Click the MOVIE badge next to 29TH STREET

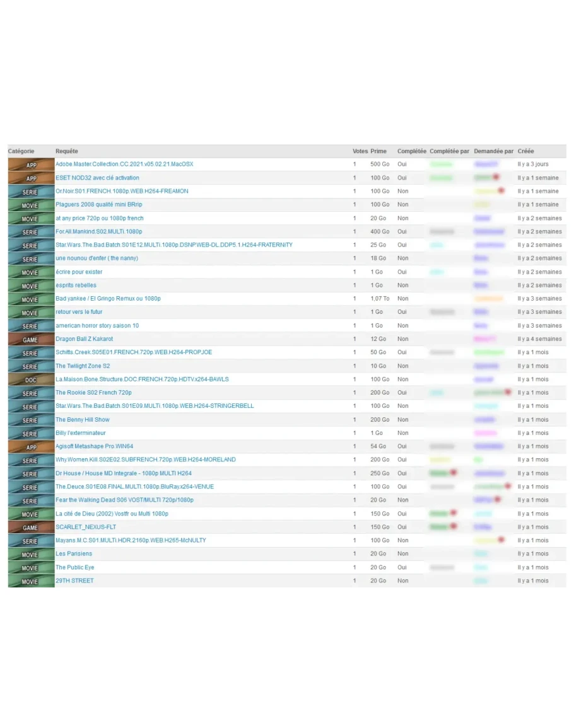tap(31, 581)
